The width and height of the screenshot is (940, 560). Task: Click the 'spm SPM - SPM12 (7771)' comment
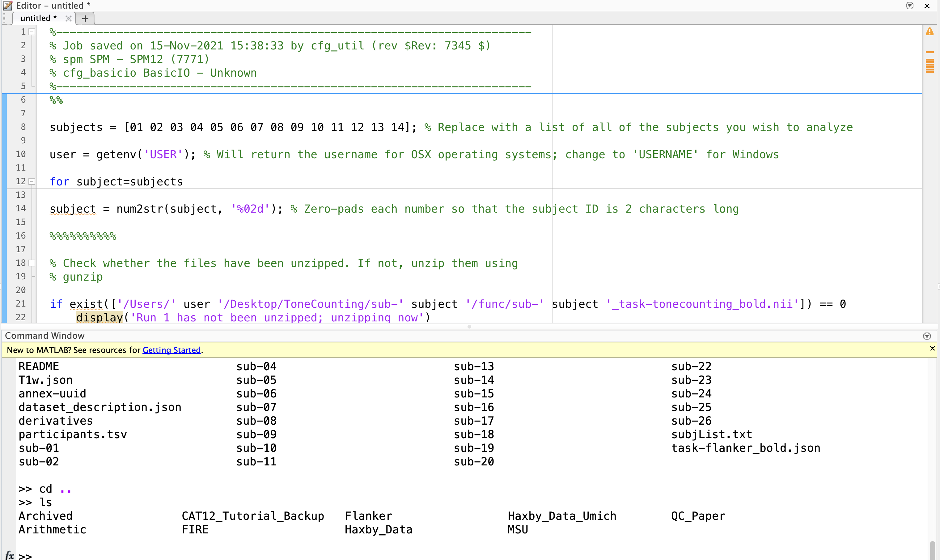(x=129, y=59)
